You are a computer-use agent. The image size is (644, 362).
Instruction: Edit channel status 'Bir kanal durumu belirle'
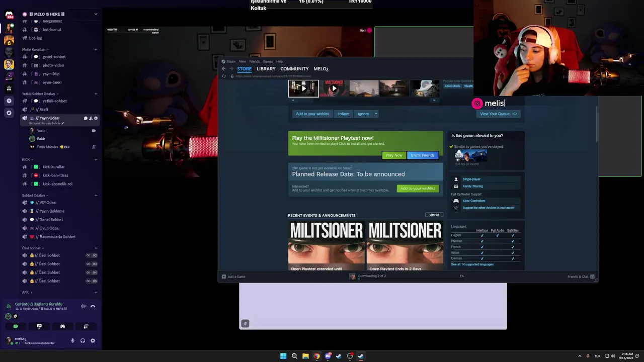click(46, 123)
